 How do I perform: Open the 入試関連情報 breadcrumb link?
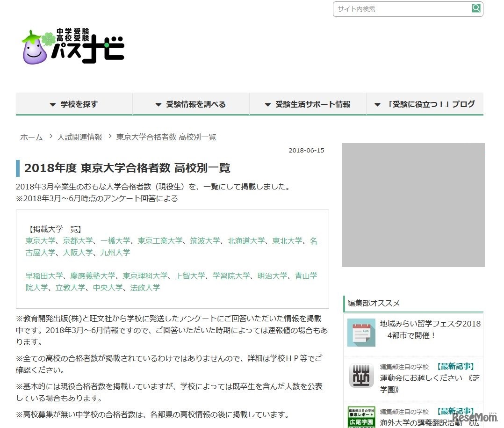79,137
